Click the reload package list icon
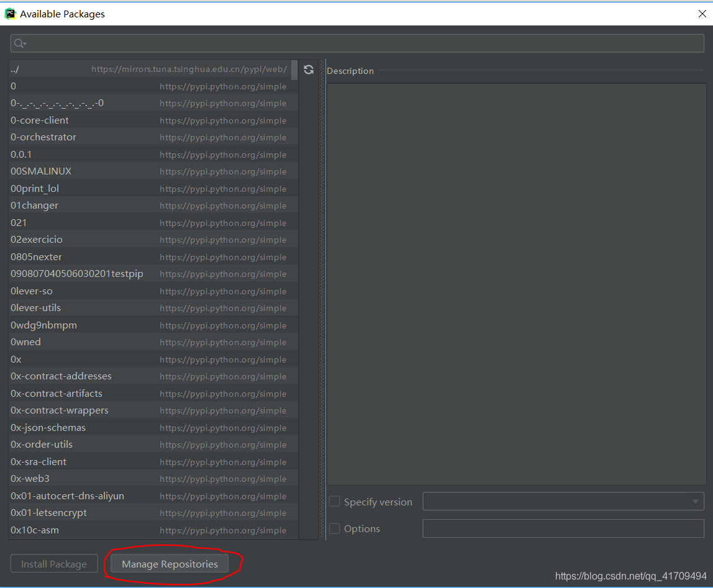The height and width of the screenshot is (588, 713). (308, 70)
